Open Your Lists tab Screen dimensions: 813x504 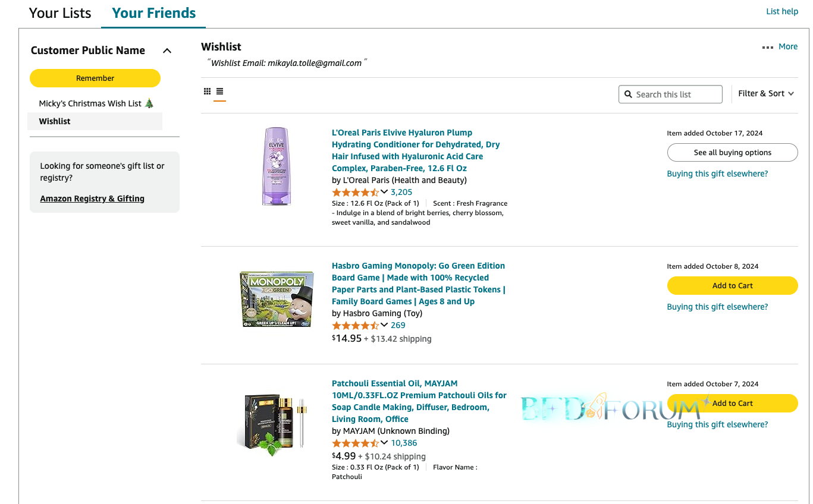60,13
